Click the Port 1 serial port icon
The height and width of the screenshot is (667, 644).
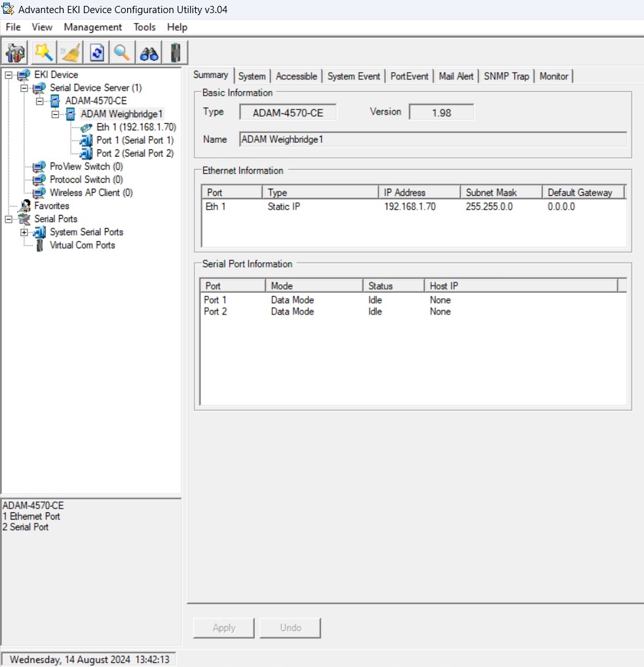86,140
